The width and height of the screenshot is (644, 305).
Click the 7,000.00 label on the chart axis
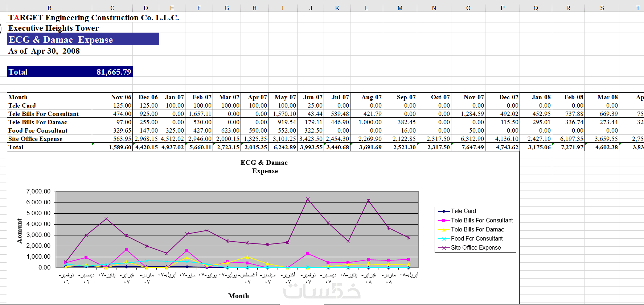[38, 191]
